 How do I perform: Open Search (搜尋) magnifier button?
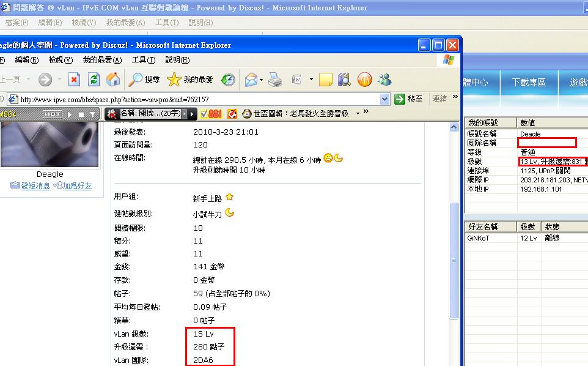(144, 80)
